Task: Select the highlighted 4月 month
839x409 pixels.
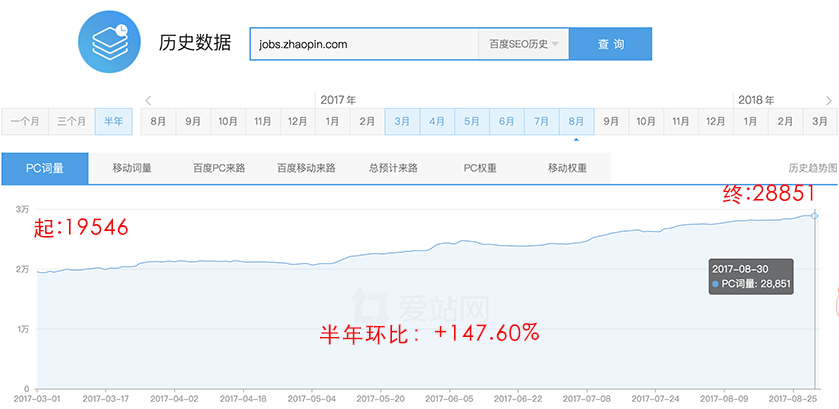Action: (437, 122)
